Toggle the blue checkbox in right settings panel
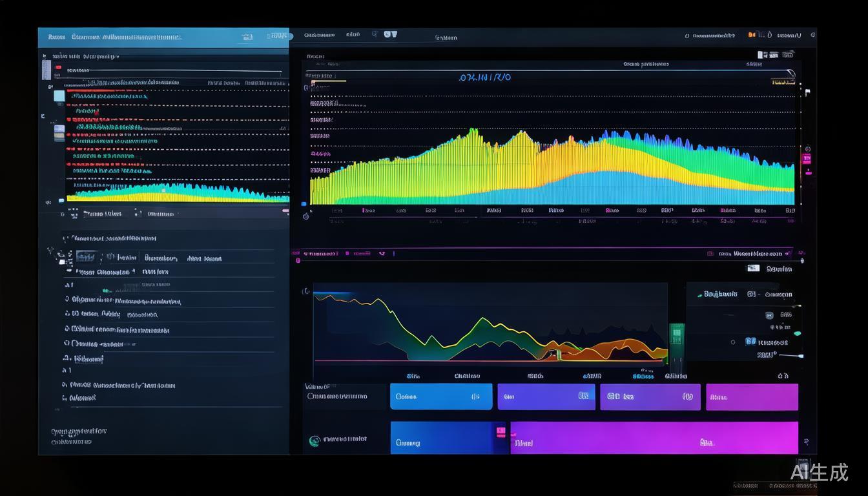Image resolution: width=868 pixels, height=496 pixels. 750,341
